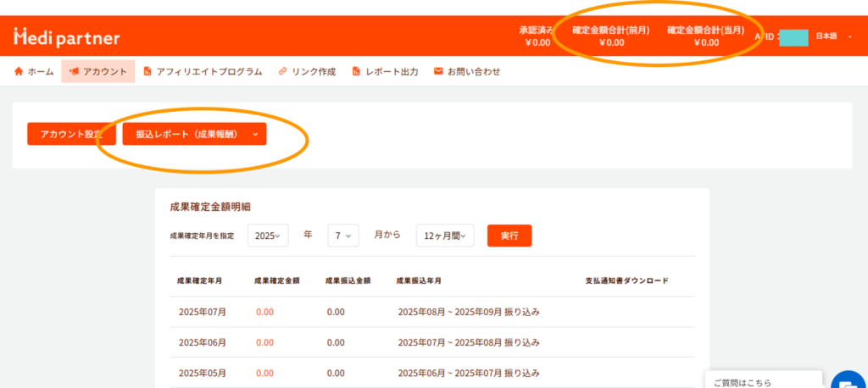868x388 pixels.
Task: Click 2025年06月 ~ 2025年07月 振り込み text
Action: (468, 373)
